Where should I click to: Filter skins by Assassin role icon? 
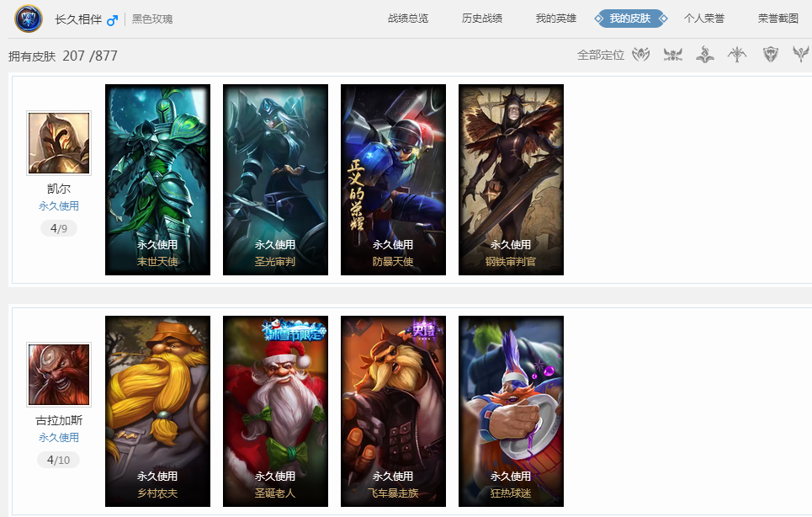click(x=641, y=55)
